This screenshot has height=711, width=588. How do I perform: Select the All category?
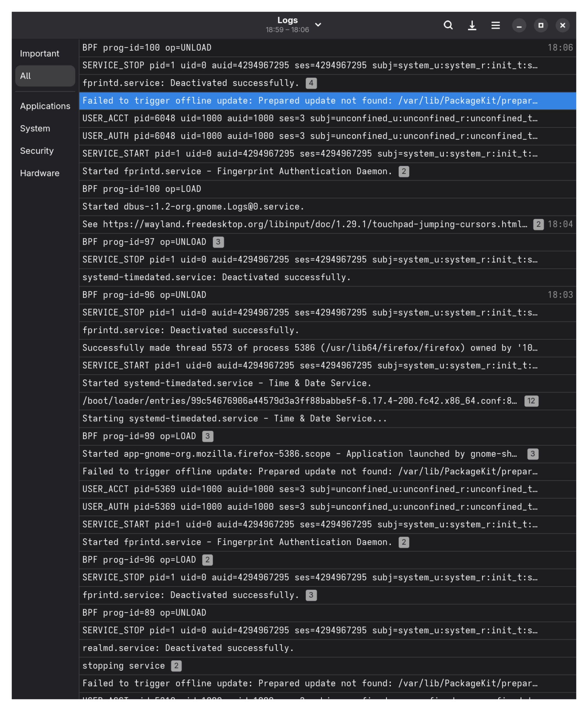(x=45, y=76)
